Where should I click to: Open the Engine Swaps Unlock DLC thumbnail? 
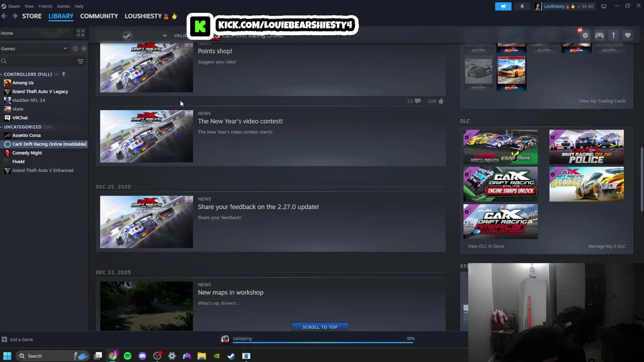click(501, 184)
